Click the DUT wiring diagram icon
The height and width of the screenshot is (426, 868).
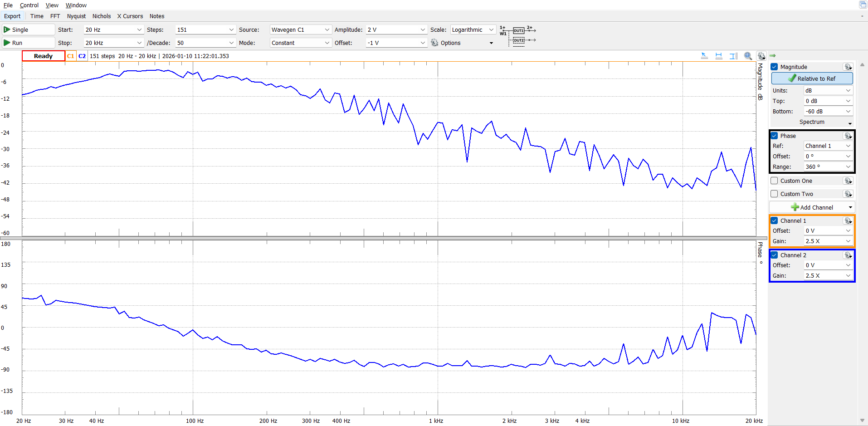tap(518, 35)
